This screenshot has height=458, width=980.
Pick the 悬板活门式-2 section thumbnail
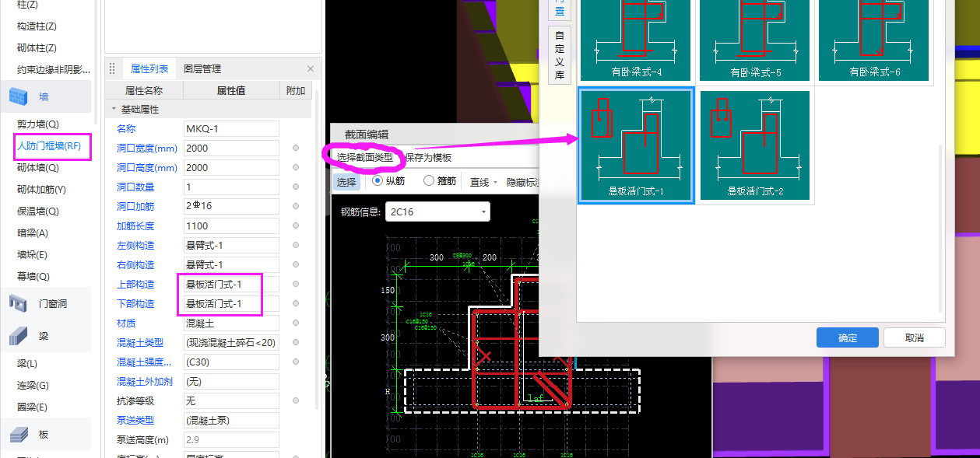point(755,146)
